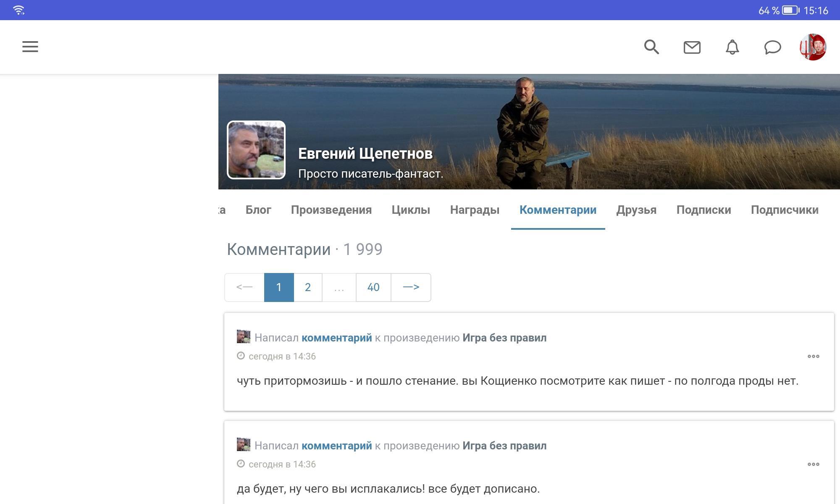Image resolution: width=840 pixels, height=504 pixels.
Task: Jump to comments page 40
Action: [x=373, y=287]
